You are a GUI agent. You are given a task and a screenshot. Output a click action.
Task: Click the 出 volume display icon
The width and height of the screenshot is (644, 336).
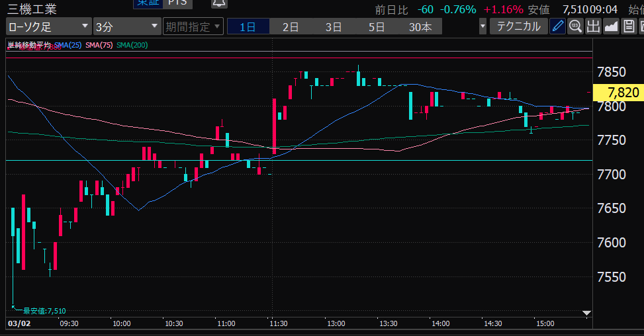tap(593, 26)
